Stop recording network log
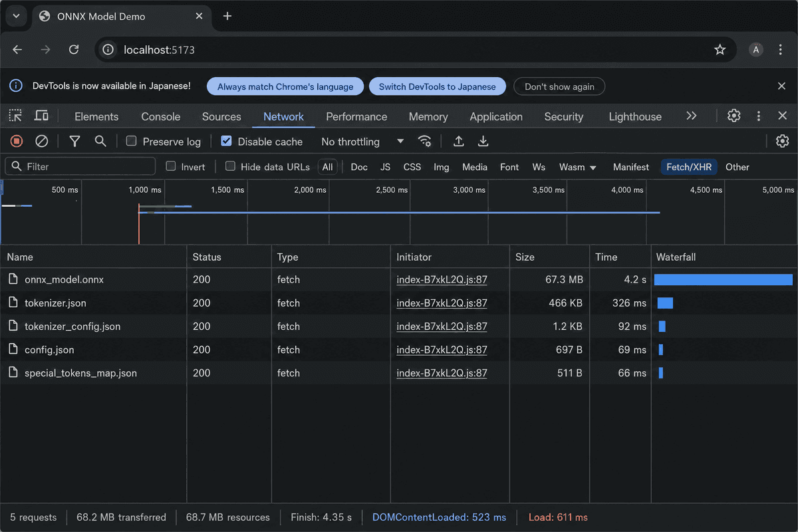 pyautogui.click(x=17, y=141)
